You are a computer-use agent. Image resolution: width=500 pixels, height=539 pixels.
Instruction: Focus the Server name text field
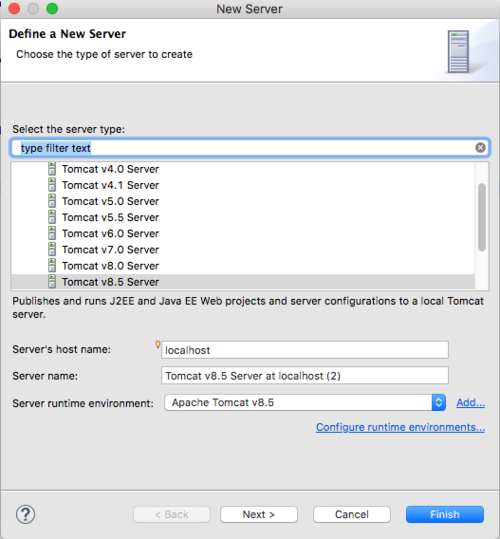(305, 375)
